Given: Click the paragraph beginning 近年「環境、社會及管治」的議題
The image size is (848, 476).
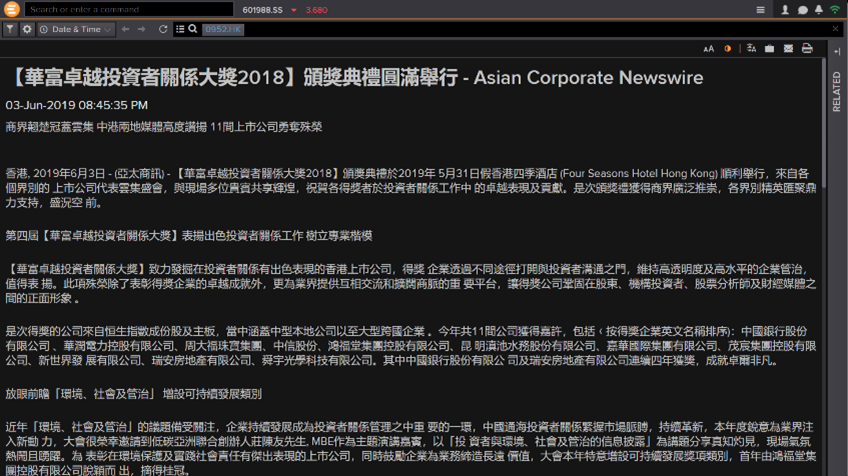Looking at the screenshot, I should 411,449.
